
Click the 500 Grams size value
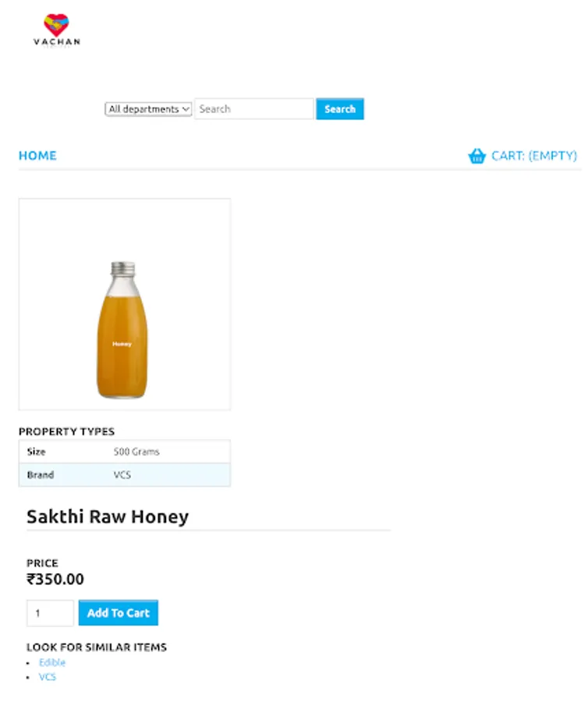[136, 452]
